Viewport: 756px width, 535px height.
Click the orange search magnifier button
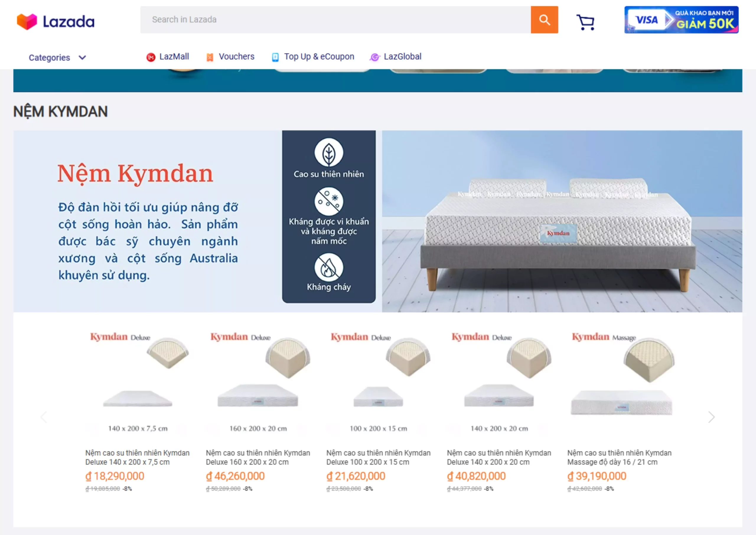point(544,20)
